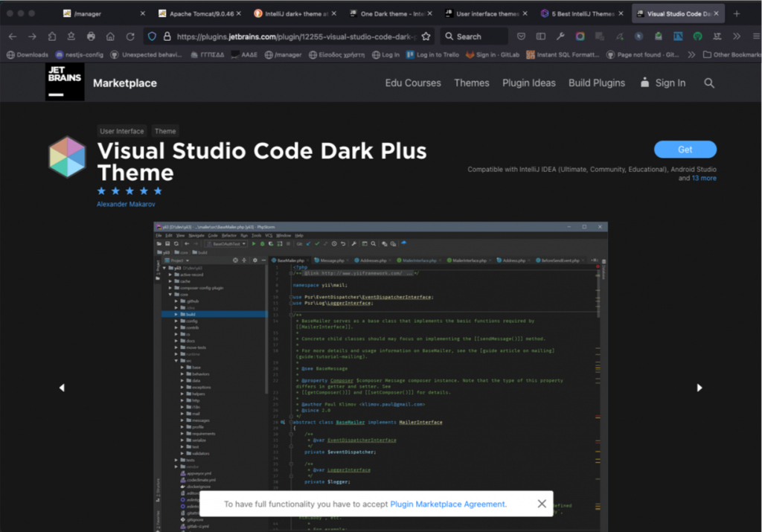
Task: Open the Other Bookmarks folder
Action: [x=732, y=55]
